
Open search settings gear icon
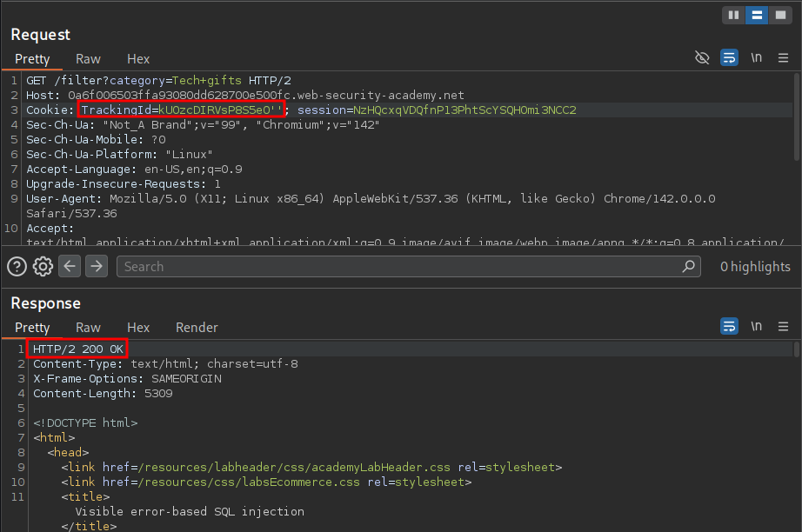click(43, 267)
